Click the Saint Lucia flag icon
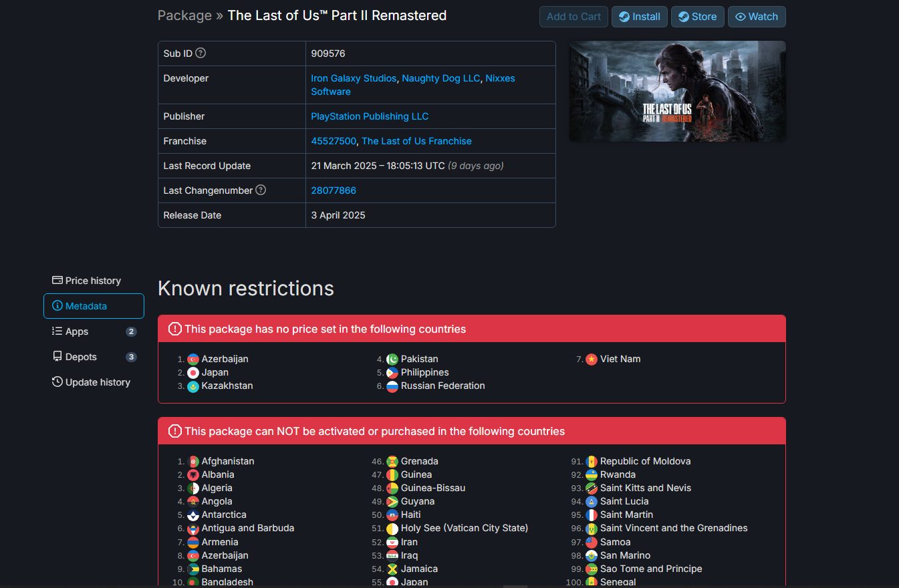899x588 pixels. pyautogui.click(x=592, y=502)
